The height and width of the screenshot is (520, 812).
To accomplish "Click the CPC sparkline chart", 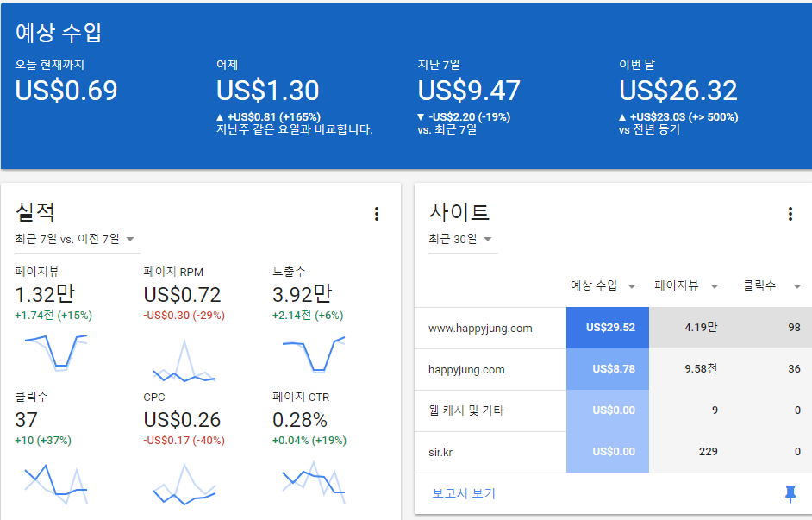I will pyautogui.click(x=184, y=486).
